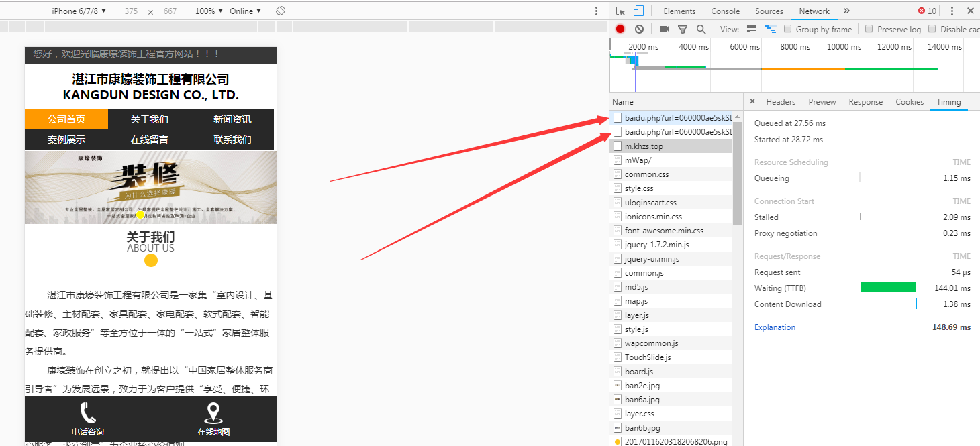Image resolution: width=980 pixels, height=446 pixels.
Task: Check the Preserve log option
Action: pos(869,29)
